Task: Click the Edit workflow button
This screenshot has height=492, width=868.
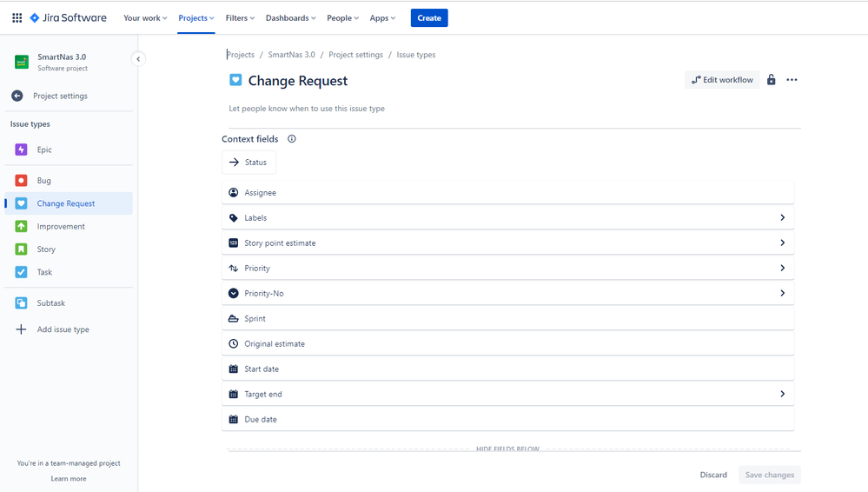Action: [722, 80]
